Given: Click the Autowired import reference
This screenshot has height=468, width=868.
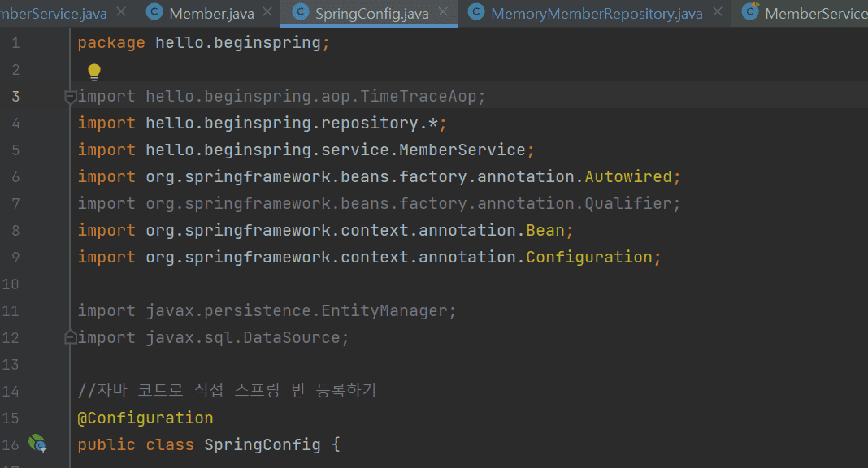Looking at the screenshot, I should (x=628, y=176).
